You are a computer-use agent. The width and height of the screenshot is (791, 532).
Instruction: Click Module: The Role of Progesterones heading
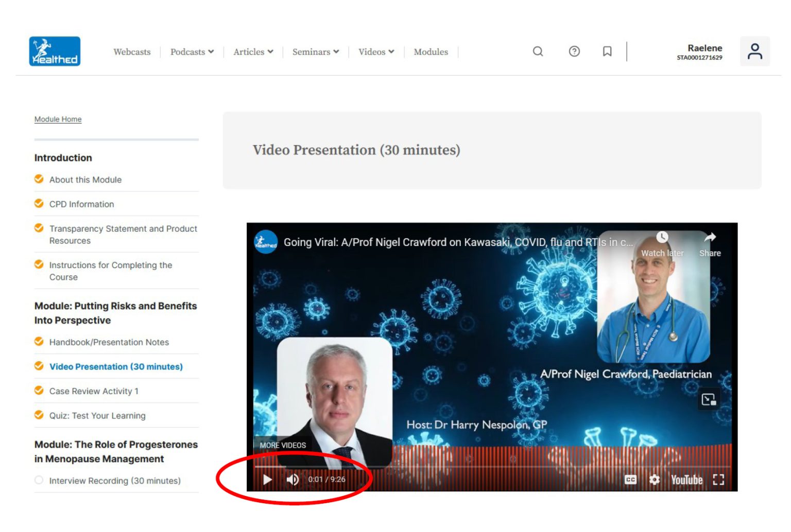116,452
